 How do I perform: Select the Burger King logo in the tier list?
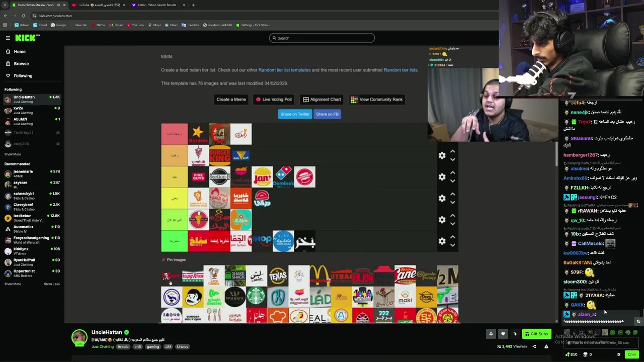(219, 155)
